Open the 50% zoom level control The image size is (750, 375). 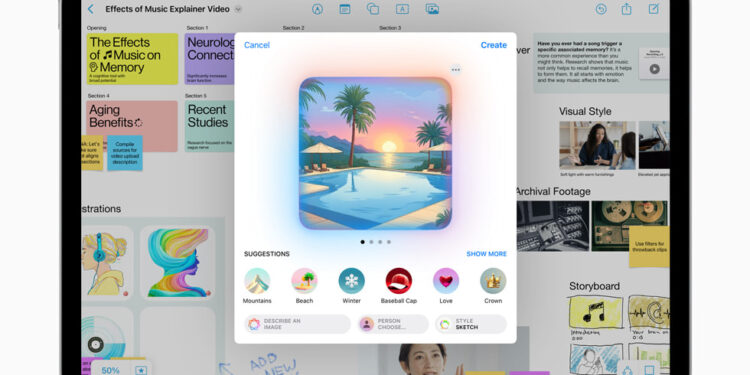(110, 370)
